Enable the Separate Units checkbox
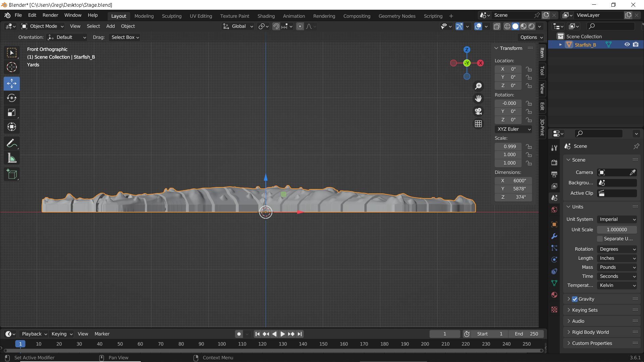Image resolution: width=644 pixels, height=362 pixels. tap(600, 239)
